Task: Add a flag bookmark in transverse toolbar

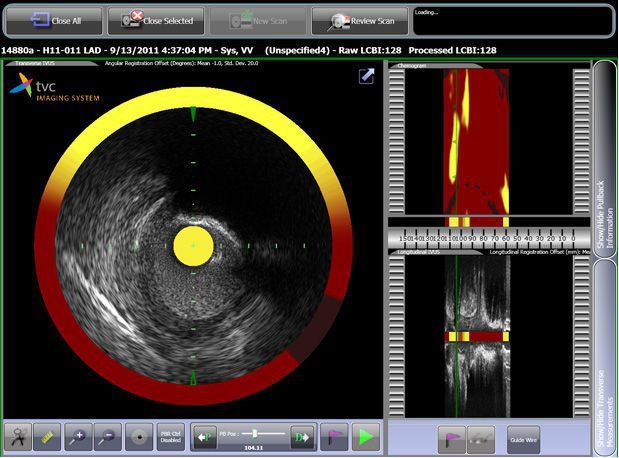Action: coord(334,437)
